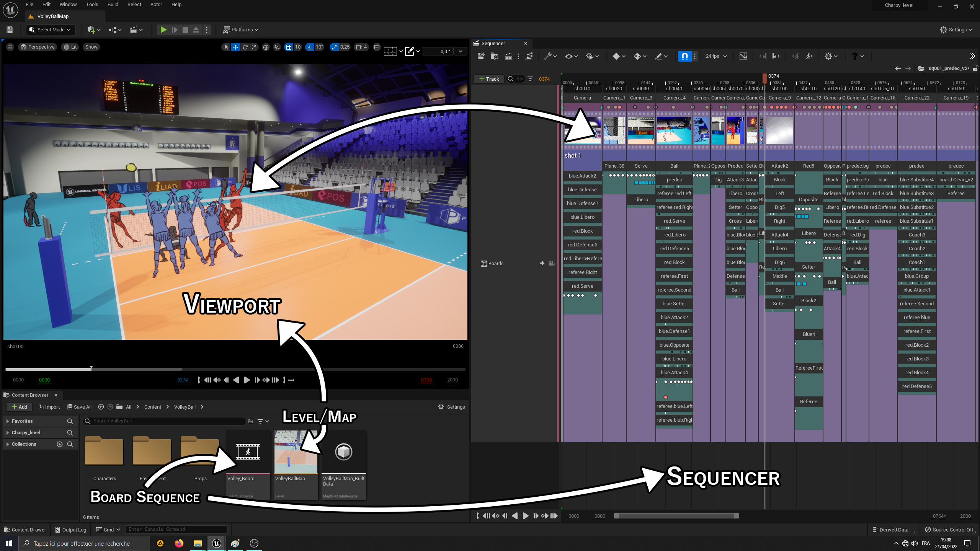Viewport: 980px width, 551px height.
Task: Toggle rotation snapping in viewport
Action: coord(309,47)
